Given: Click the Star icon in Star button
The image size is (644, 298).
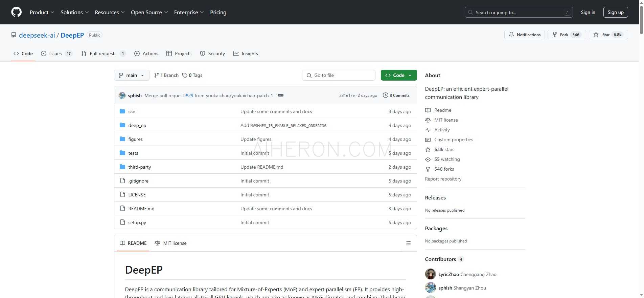Looking at the screenshot, I should point(596,35).
